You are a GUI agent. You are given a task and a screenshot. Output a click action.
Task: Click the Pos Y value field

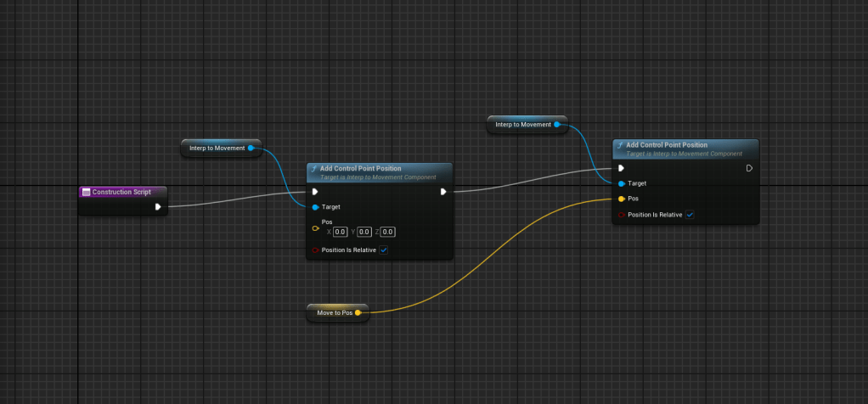point(364,232)
